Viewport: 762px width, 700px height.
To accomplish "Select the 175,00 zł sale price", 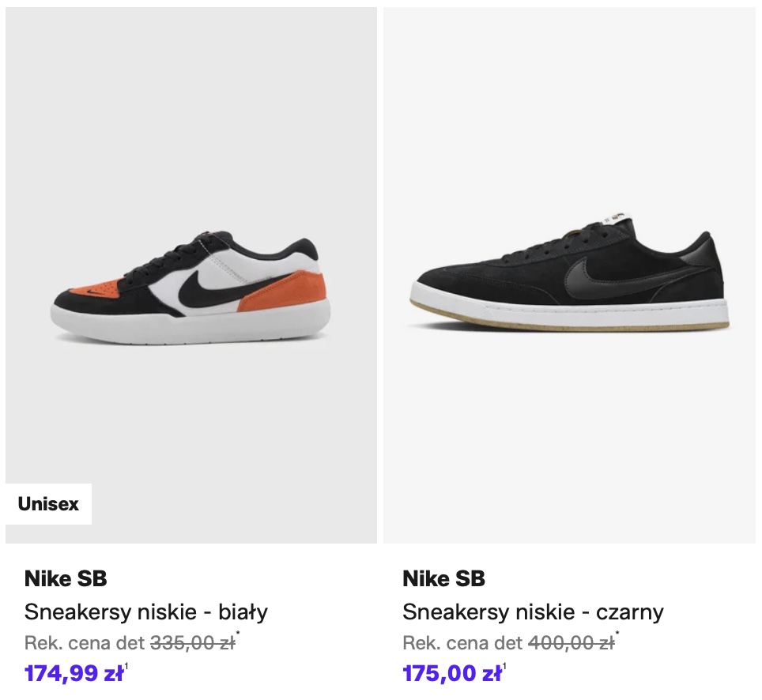I will pos(451,674).
